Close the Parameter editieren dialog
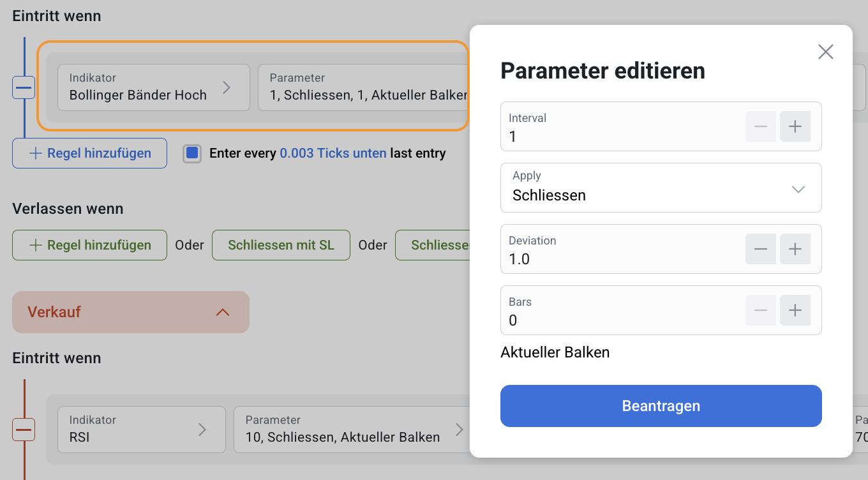 click(x=826, y=52)
